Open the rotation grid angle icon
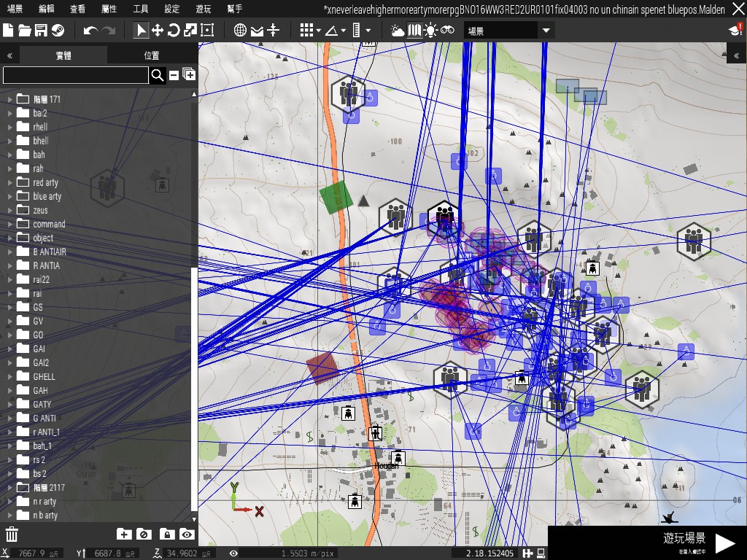The width and height of the screenshot is (747, 560). click(x=332, y=31)
